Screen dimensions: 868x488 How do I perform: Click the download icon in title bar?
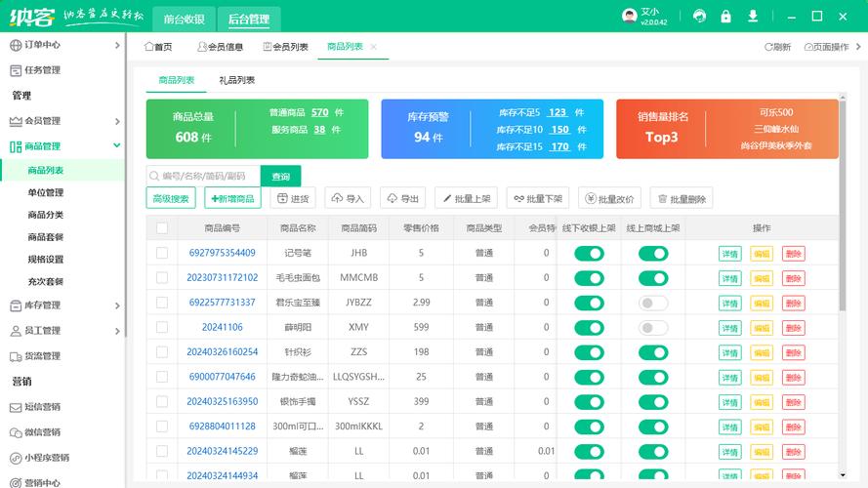pos(753,16)
